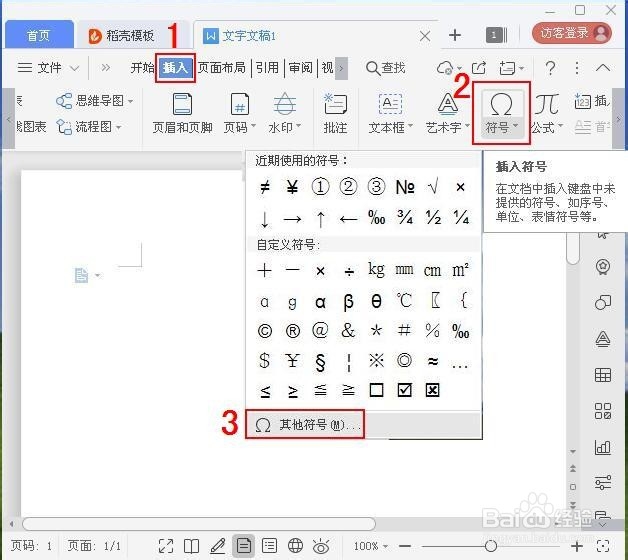Image resolution: width=628 pixels, height=560 pixels.
Task: Zoom out with the minus button
Action: 405,546
